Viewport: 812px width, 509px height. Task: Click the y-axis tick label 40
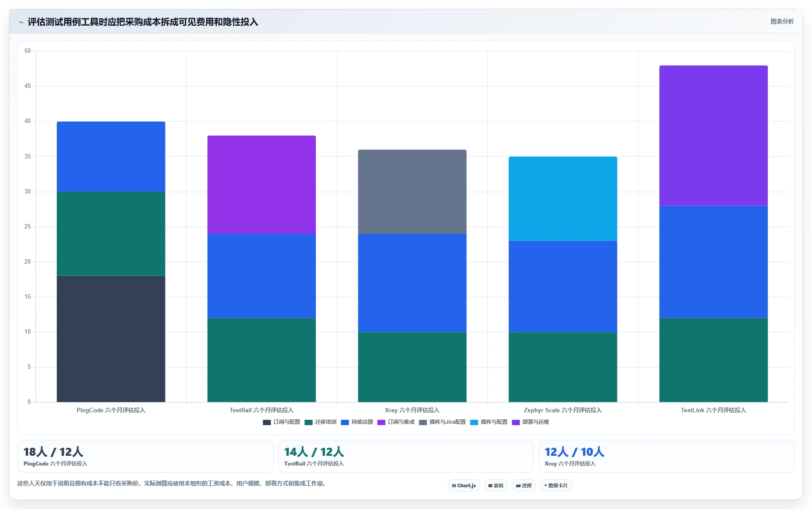[x=27, y=121]
